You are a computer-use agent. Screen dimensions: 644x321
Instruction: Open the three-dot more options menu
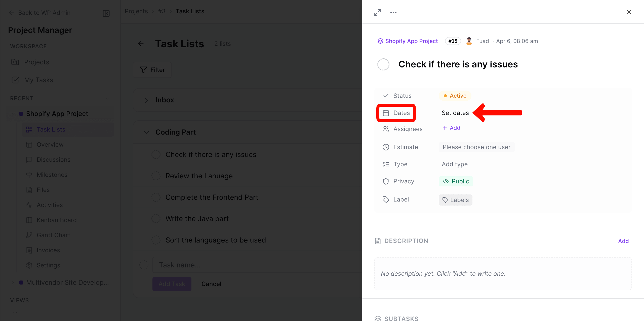coord(393,13)
